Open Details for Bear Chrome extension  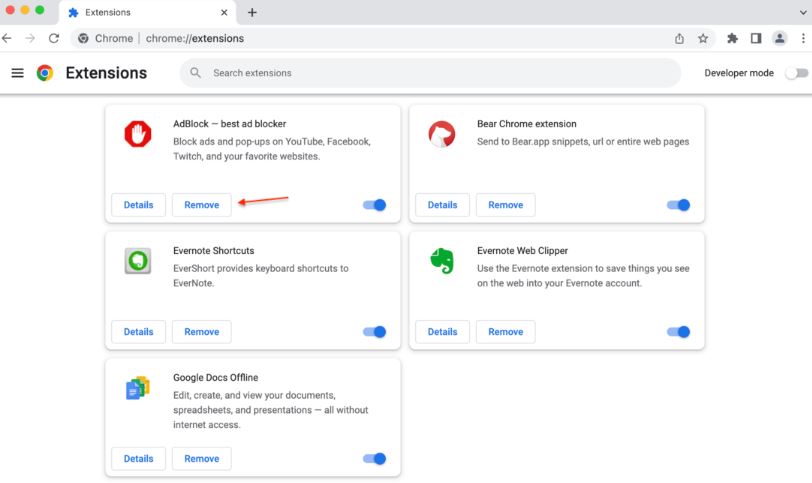pos(442,205)
